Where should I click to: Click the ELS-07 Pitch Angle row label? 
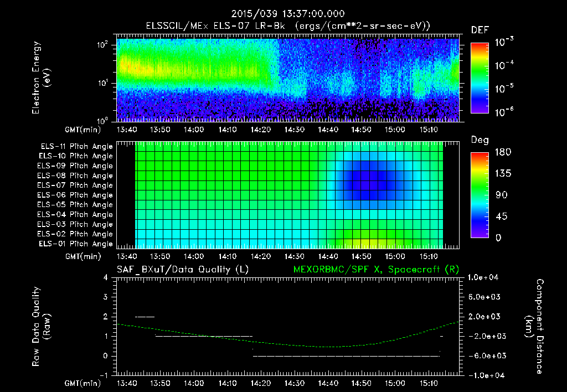point(75,185)
